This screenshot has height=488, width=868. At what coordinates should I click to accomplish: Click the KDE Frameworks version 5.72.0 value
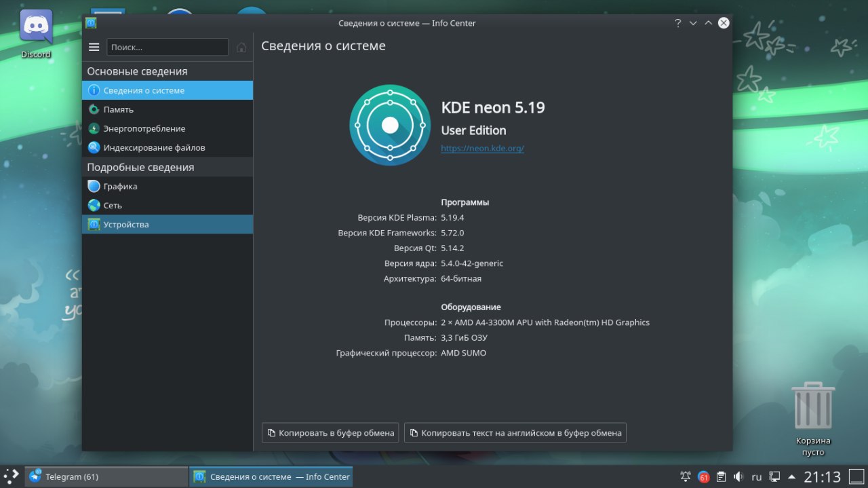click(x=452, y=233)
